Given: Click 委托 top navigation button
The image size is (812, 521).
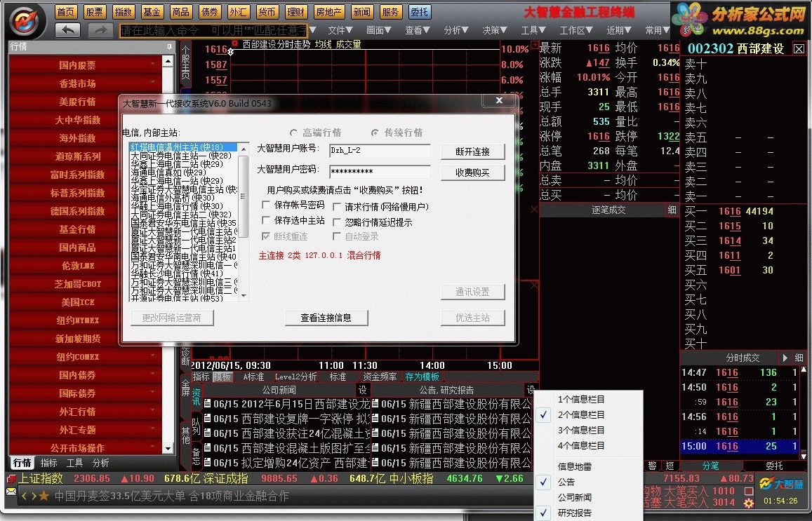Looking at the screenshot, I should click(x=420, y=11).
